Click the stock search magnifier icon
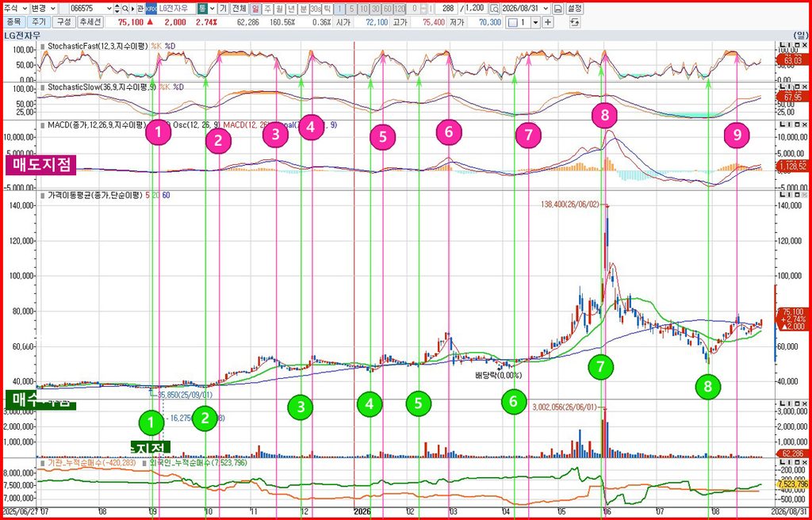The height and width of the screenshot is (520, 812). point(124,9)
